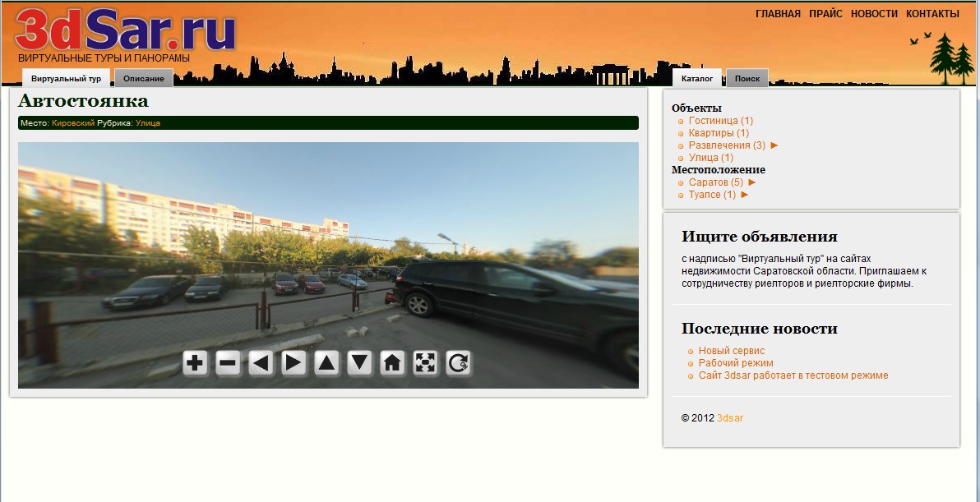Click the Ищите объявления heading
Screen dimensions: 980x502
click(x=760, y=237)
